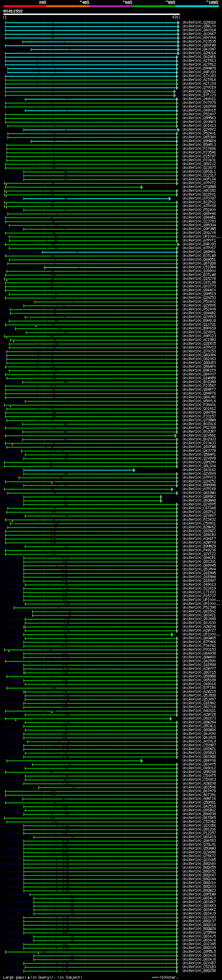222x980 pixels.
Task: Select the UniRef100_Q6QNA8 label
Action: coord(199,500)
